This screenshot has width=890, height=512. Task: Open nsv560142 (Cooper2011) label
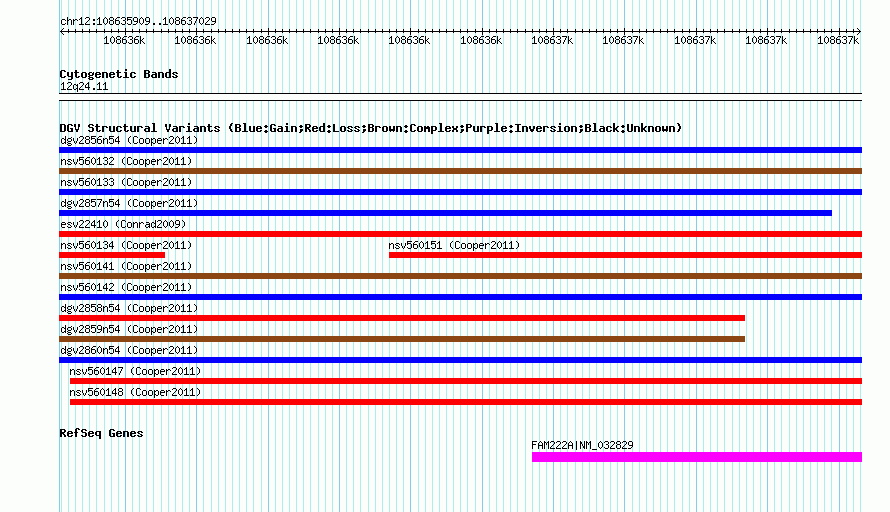126,287
